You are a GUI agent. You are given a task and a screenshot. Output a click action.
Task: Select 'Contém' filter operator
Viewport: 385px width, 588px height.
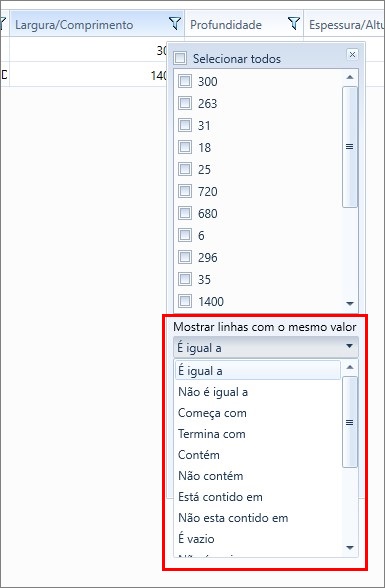(199, 455)
